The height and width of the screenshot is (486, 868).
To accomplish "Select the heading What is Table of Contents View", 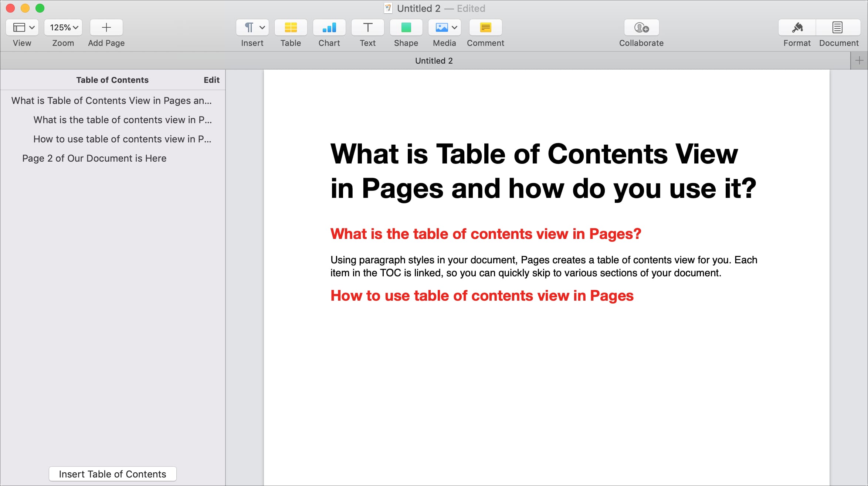I will click(111, 100).
